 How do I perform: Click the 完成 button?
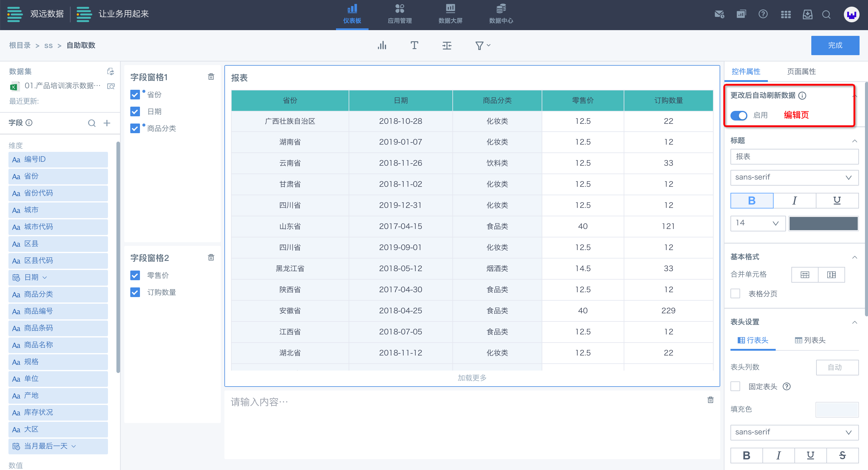[x=835, y=45]
